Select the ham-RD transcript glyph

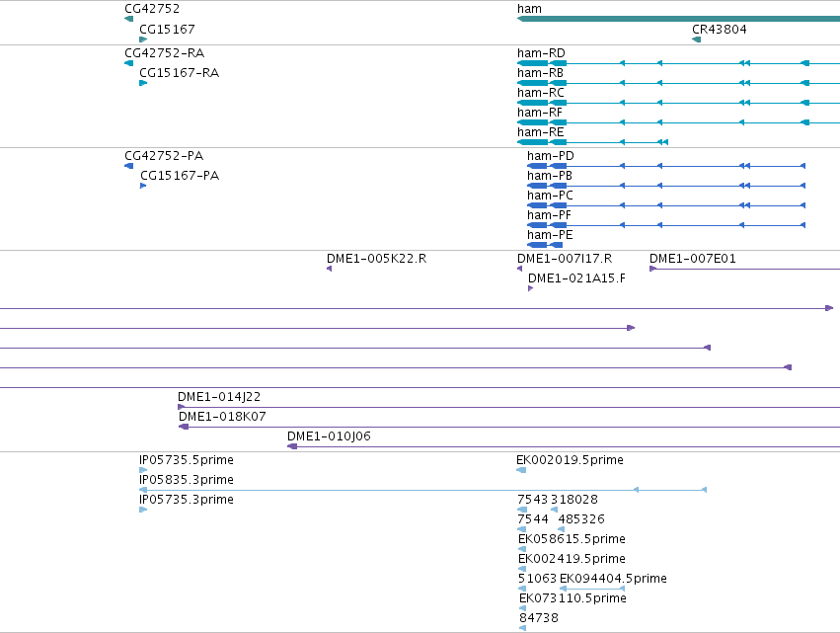tap(678, 63)
